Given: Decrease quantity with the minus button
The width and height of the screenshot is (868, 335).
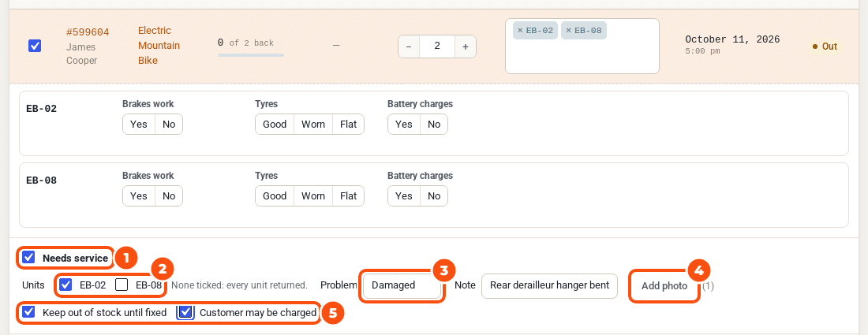Looking at the screenshot, I should click(409, 47).
